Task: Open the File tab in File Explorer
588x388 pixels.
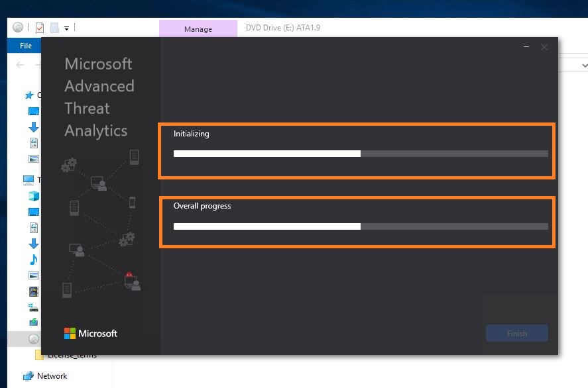Action: point(25,46)
